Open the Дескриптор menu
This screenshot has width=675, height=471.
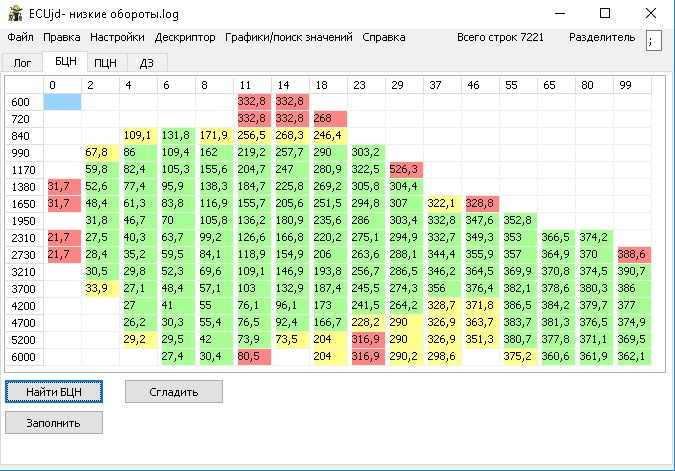pyautogui.click(x=185, y=37)
